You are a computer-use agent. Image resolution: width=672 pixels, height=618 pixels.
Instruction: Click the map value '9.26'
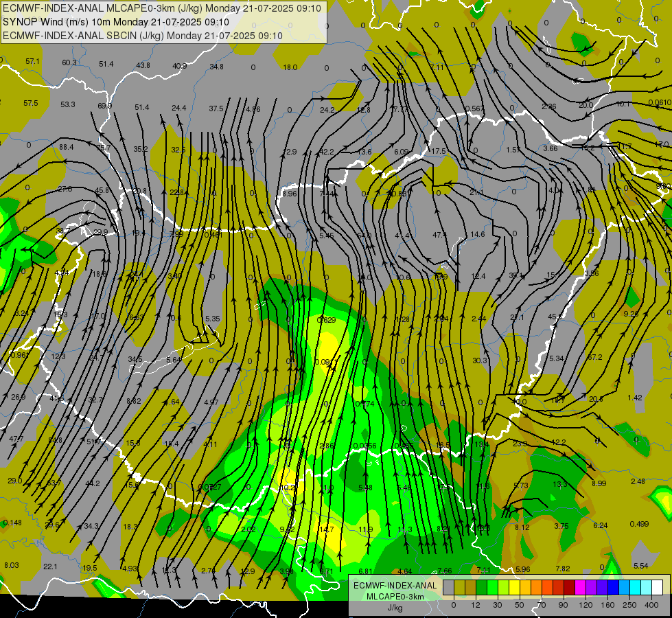(632, 314)
